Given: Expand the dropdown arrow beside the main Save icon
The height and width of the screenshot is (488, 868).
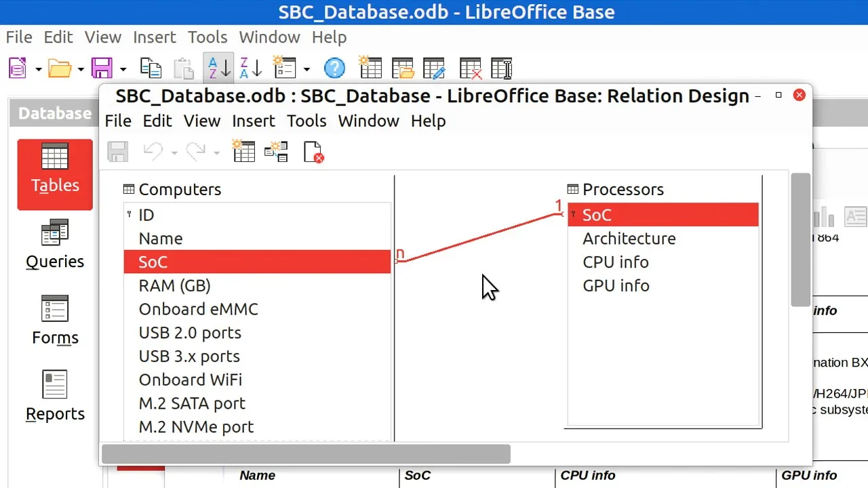Looking at the screenshot, I should pyautogui.click(x=123, y=69).
